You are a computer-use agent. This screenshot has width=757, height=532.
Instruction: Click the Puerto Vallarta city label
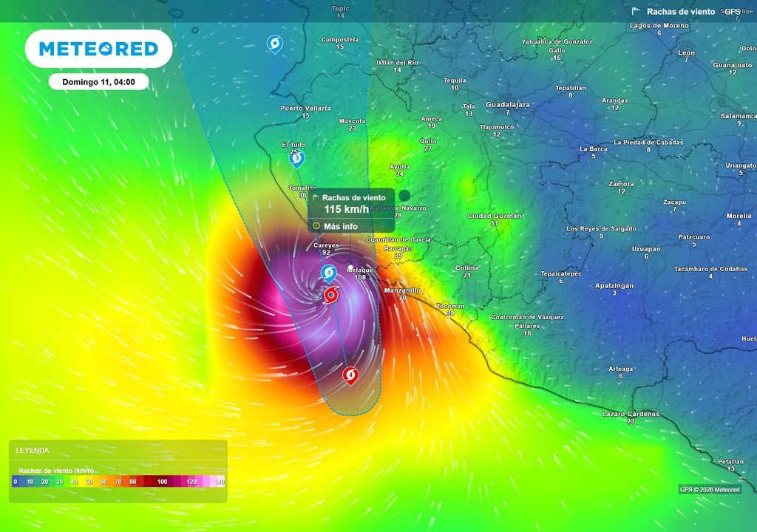click(305, 108)
